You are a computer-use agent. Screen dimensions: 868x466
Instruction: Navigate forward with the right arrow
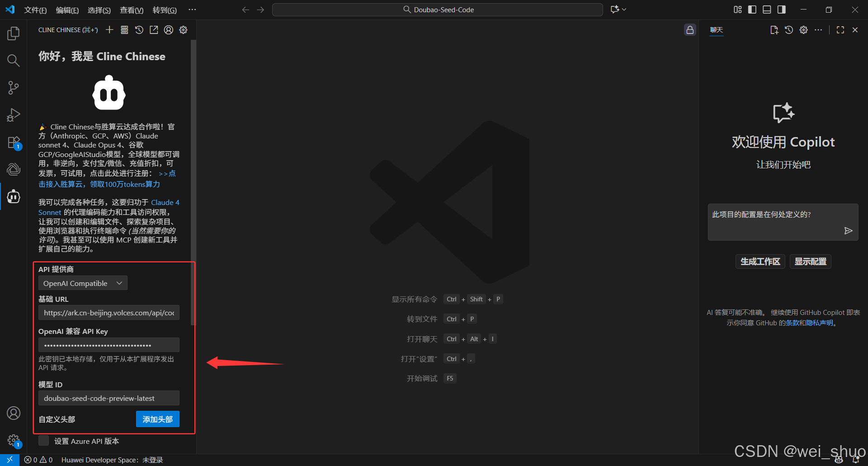(x=260, y=10)
